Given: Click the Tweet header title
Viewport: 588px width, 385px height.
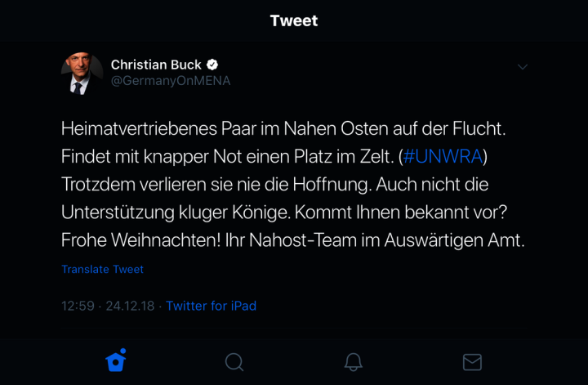Looking at the screenshot, I should (294, 20).
